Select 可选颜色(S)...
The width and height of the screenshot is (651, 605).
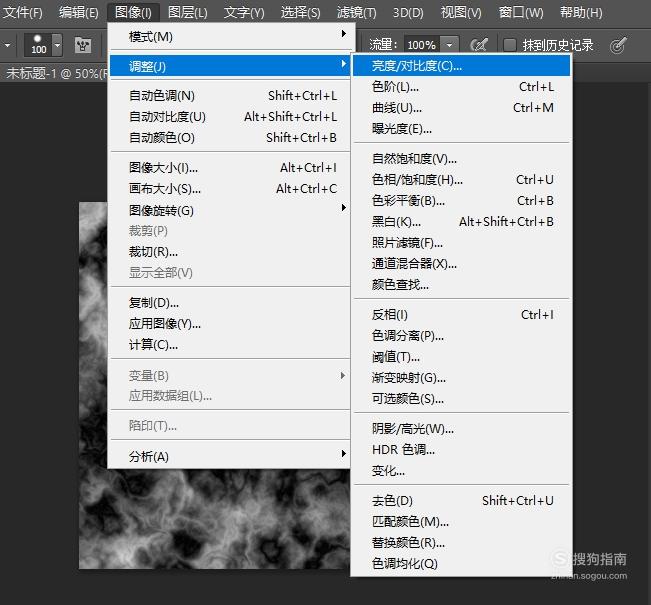461,399
